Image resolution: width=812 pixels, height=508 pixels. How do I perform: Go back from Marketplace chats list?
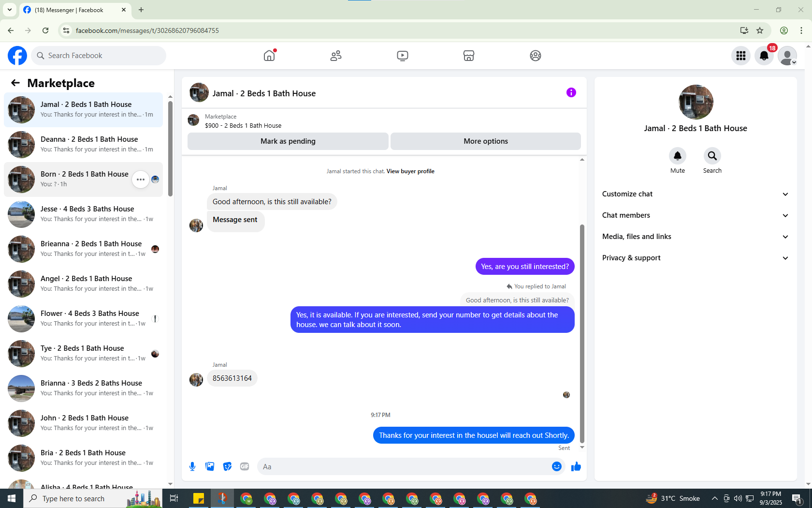click(x=15, y=83)
